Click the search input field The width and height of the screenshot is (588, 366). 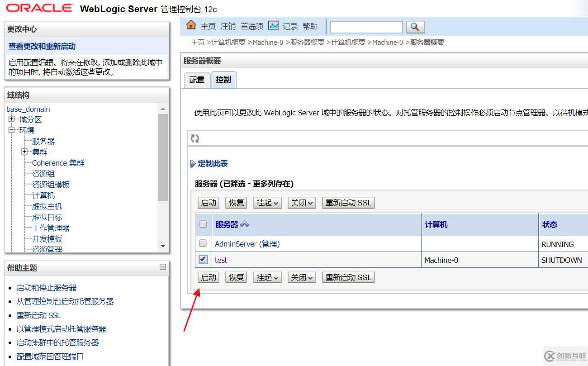pyautogui.click(x=366, y=27)
